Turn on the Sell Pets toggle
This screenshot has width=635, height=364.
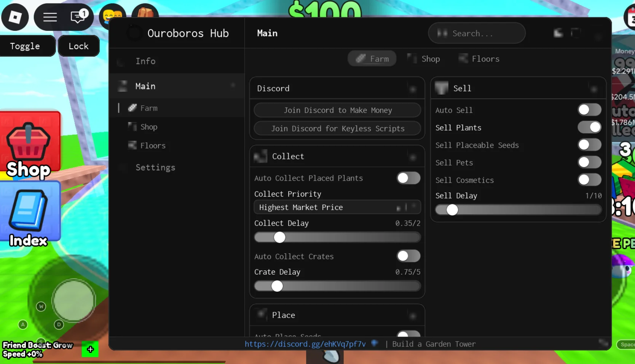(x=589, y=162)
